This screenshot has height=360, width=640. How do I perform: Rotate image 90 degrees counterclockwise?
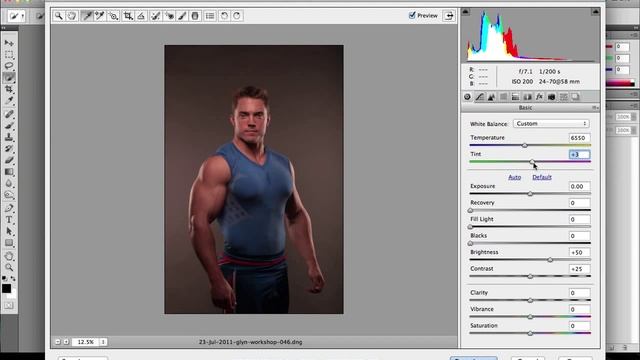click(224, 16)
